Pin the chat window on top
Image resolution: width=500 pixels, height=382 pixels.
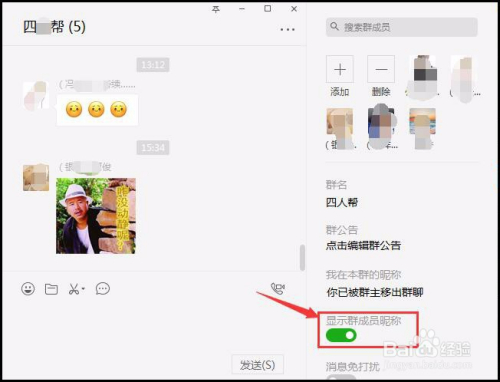tap(216, 9)
